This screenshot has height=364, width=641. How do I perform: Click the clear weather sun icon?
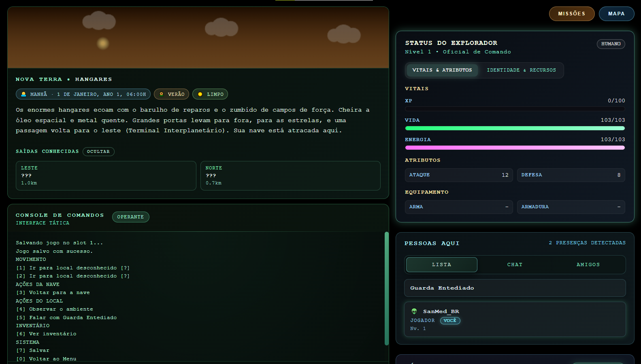pyautogui.click(x=200, y=94)
